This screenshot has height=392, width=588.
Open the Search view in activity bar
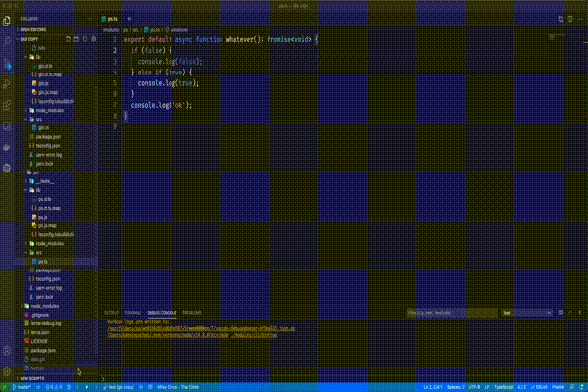tap(7, 40)
